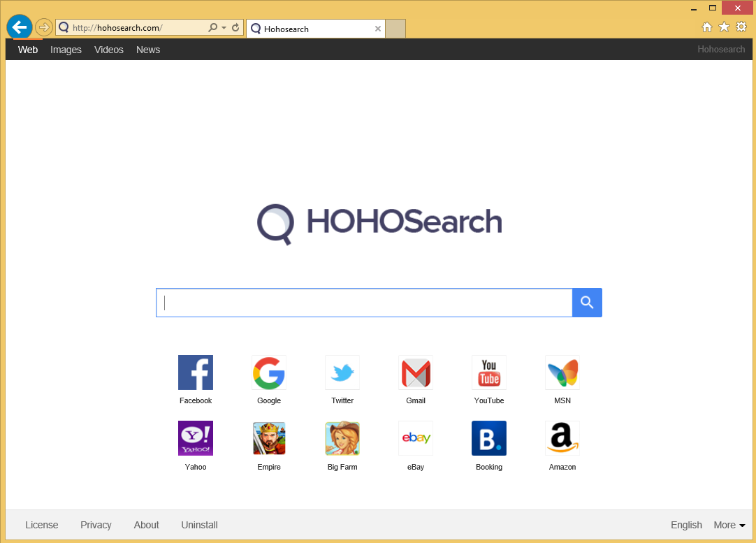Click the YouTube text label

coord(489,400)
